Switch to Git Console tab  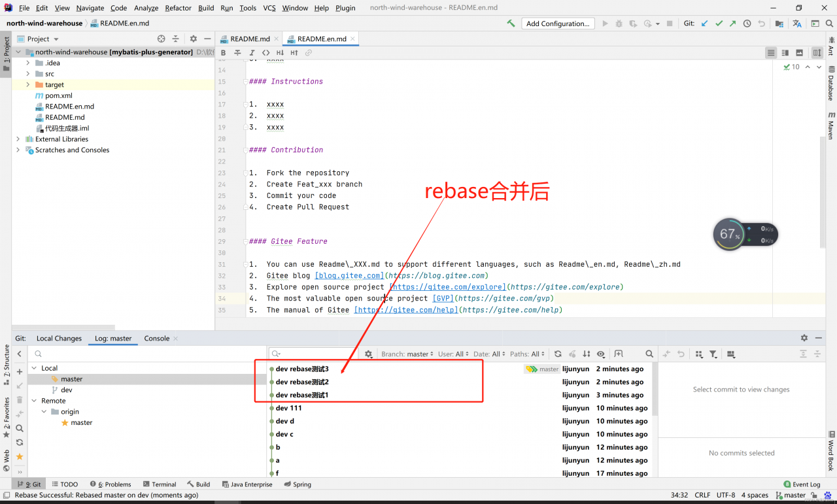coord(157,339)
